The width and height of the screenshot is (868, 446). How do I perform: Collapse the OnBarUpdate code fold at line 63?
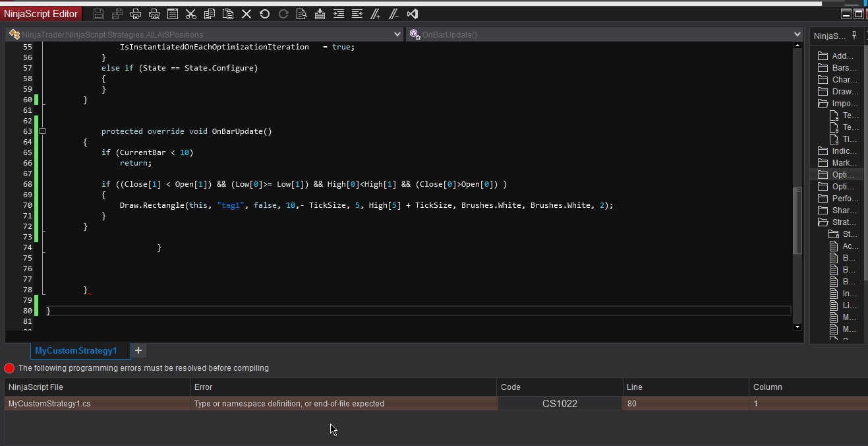coord(43,131)
